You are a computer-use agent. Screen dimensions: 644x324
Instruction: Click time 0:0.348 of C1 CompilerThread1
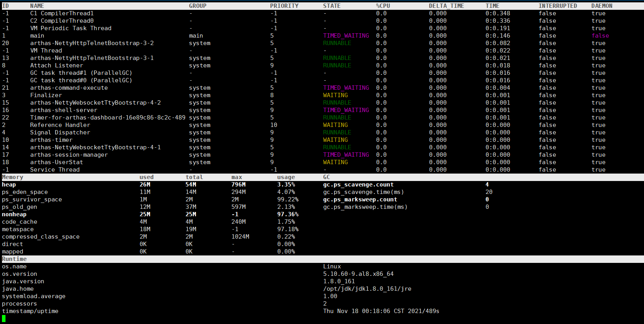[498, 13]
